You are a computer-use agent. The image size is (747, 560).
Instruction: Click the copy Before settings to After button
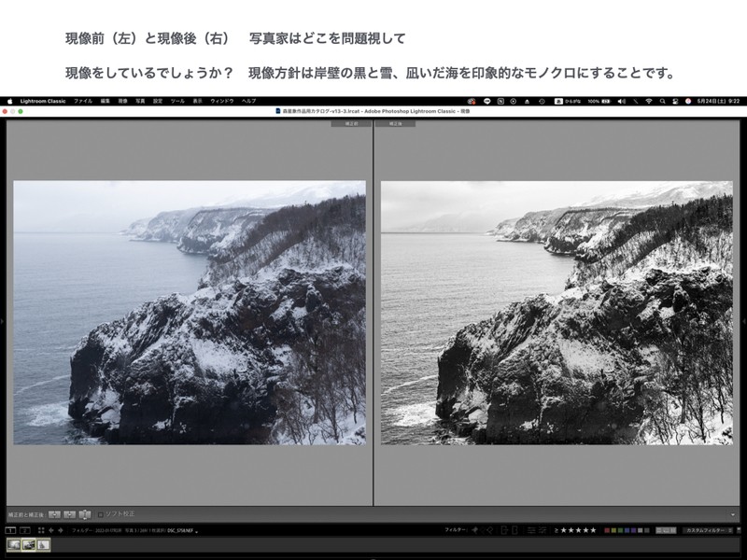[54, 513]
